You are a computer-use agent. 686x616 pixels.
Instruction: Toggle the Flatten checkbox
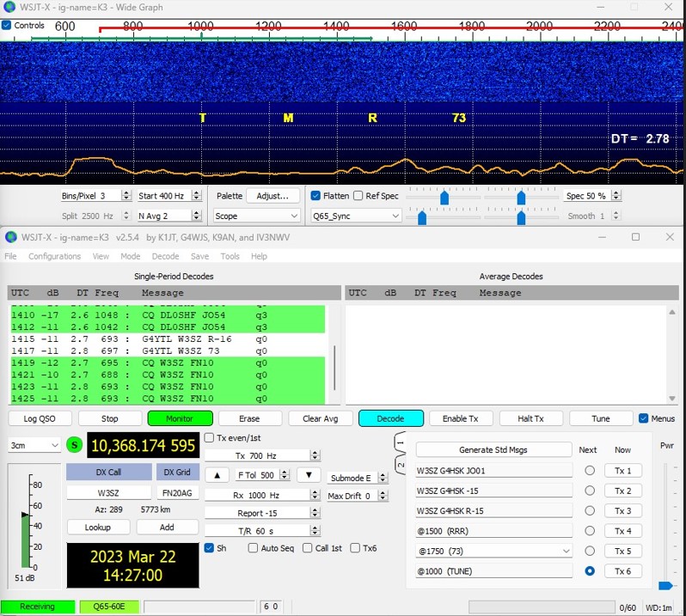tap(315, 196)
